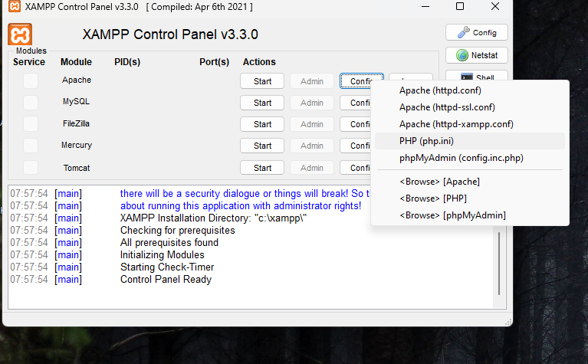Click the log panel vertical scrollbar

point(499,263)
